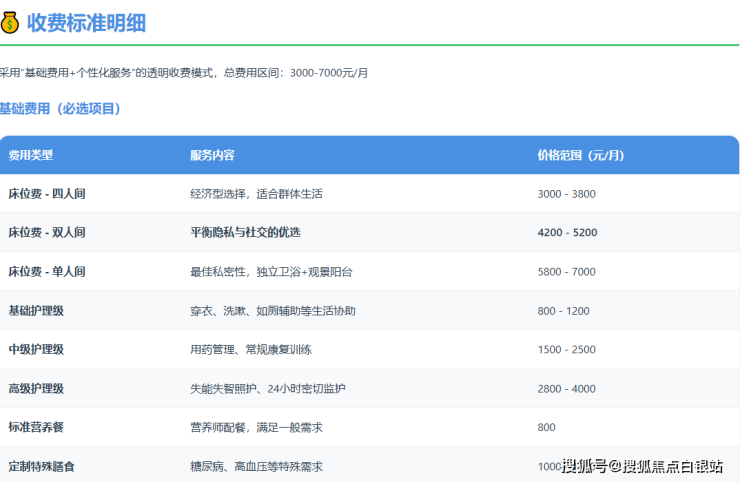This screenshot has width=740, height=482.
Task: Click the 基础护理级 row label
Action: click(x=36, y=311)
